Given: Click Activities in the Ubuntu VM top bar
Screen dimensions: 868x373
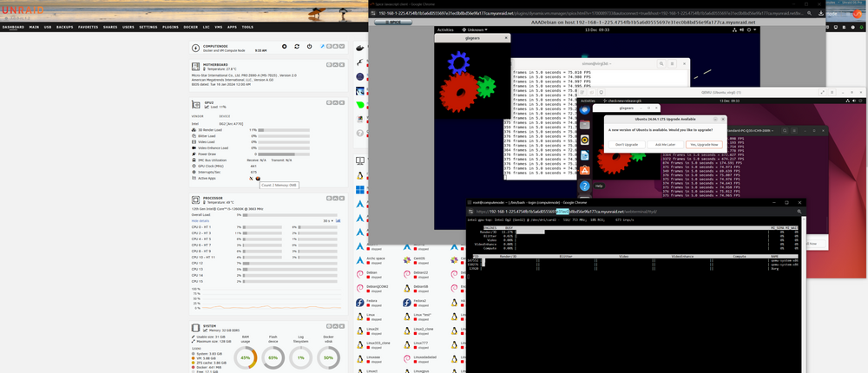Looking at the screenshot, I should pyautogui.click(x=588, y=101).
